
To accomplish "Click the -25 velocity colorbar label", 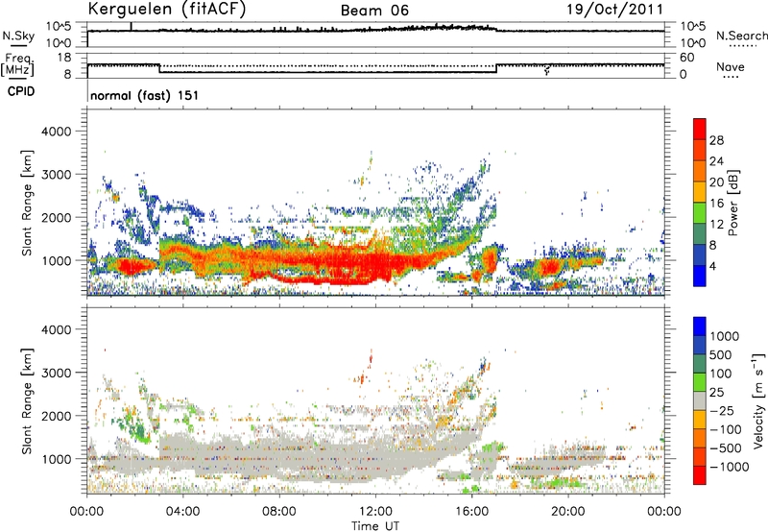I will point(722,411).
